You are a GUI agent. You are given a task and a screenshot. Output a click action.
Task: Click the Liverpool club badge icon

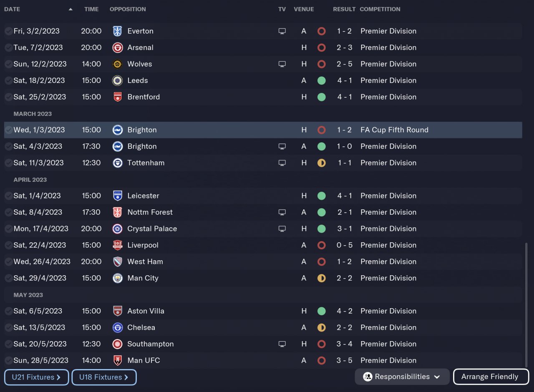coord(118,245)
